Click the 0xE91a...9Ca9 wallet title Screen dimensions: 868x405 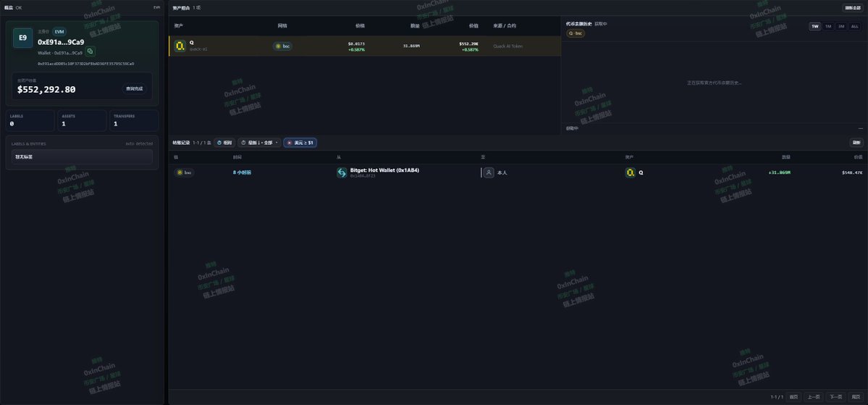(61, 42)
